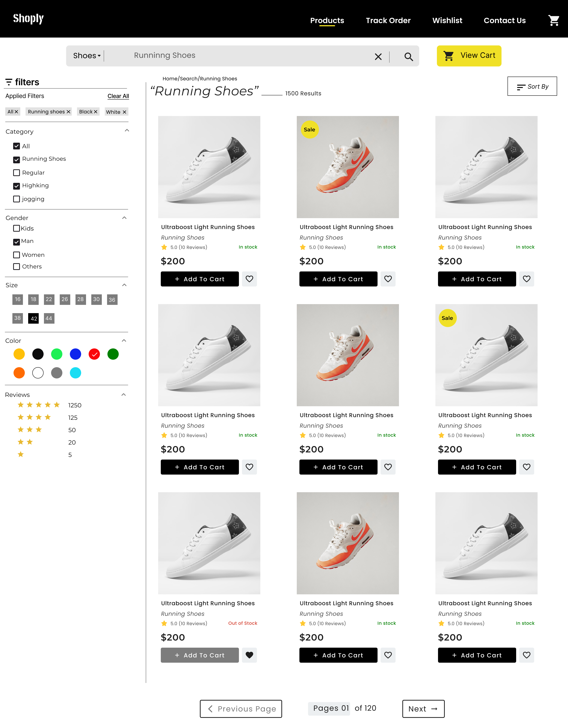Screen dimensions: 568x728
Task: Click the heart icon on the Out of Stock shoe
Action: pos(249,655)
